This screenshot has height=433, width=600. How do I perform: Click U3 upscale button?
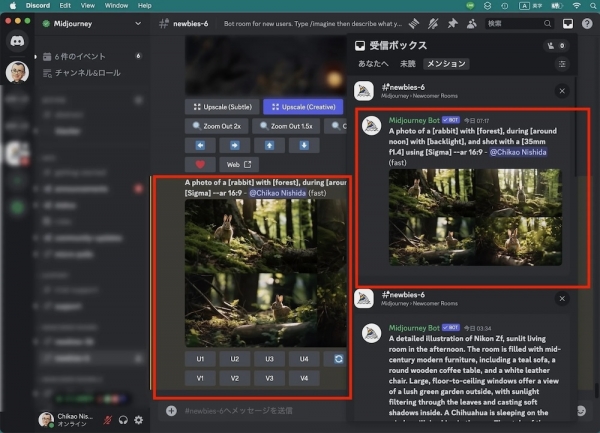click(269, 359)
